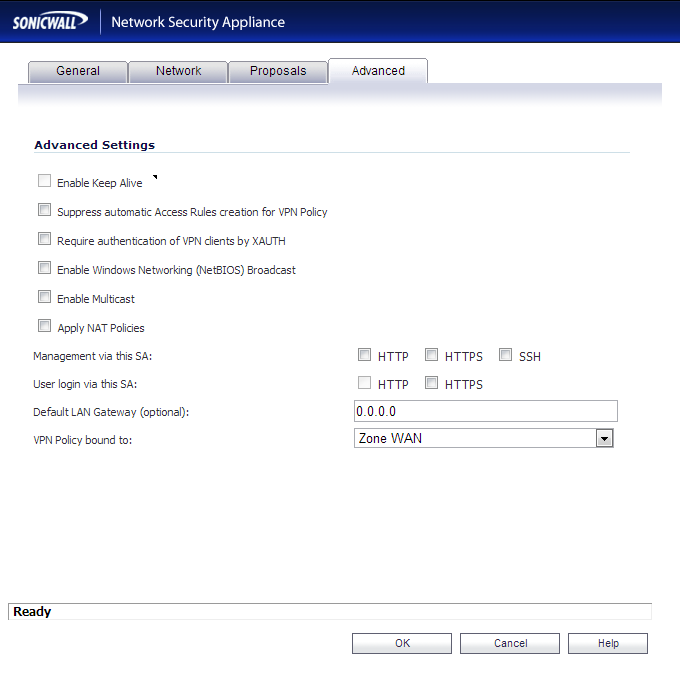Click the User login via this SA label
Viewport: 680px width, 690px height.
(x=85, y=384)
